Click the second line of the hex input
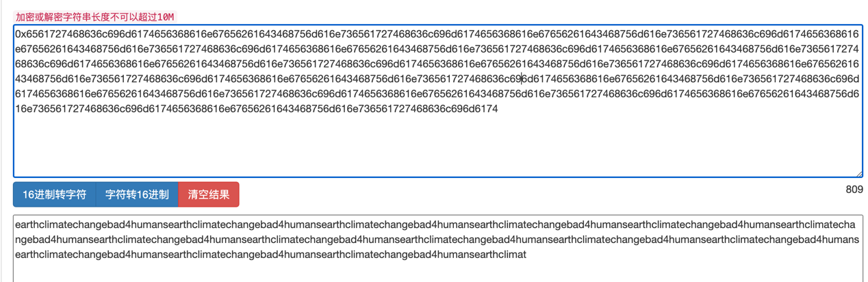The image size is (868, 282). pos(438,48)
